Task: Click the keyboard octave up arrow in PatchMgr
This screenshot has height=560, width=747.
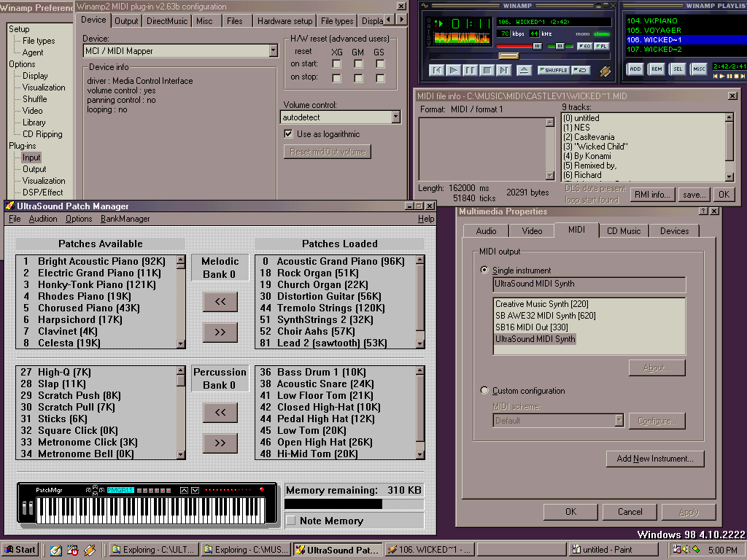Action: 184,490
